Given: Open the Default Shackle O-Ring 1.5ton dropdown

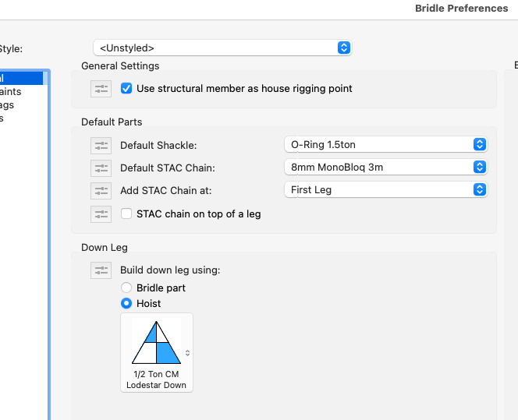Looking at the screenshot, I should [x=385, y=144].
